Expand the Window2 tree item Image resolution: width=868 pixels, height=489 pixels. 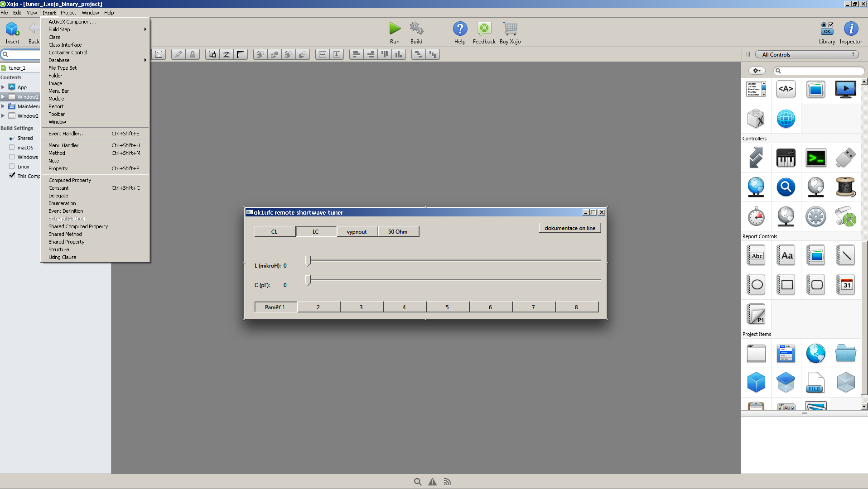coord(3,116)
